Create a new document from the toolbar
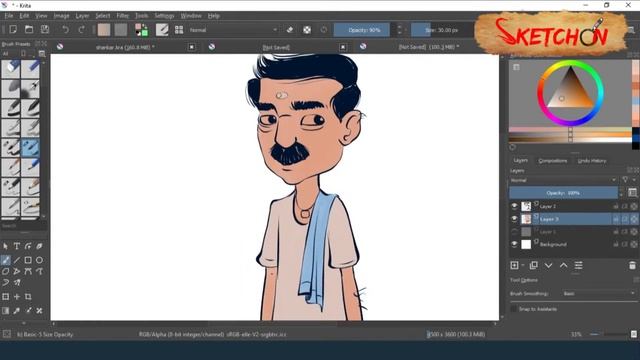 tap(13, 29)
